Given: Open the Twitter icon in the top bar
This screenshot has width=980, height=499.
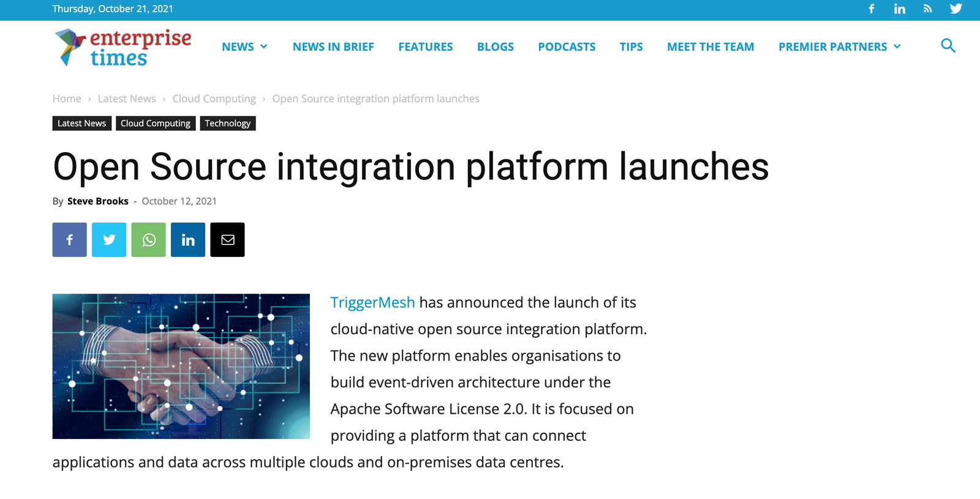Looking at the screenshot, I should (956, 9).
